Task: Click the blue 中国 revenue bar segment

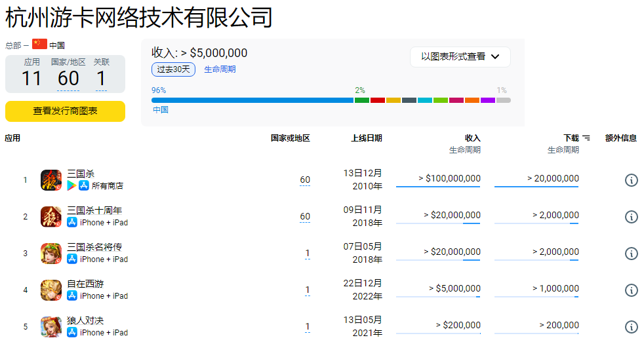Action: click(x=252, y=100)
